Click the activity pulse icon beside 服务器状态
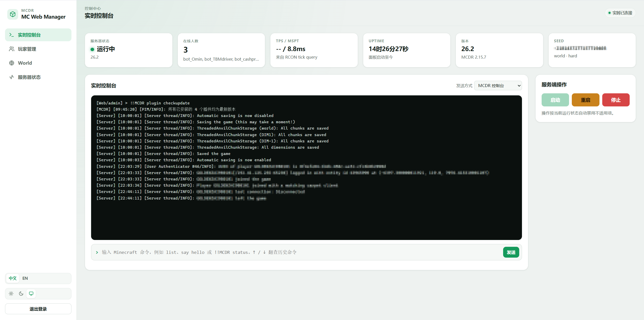The height and width of the screenshot is (320, 644). click(12, 77)
